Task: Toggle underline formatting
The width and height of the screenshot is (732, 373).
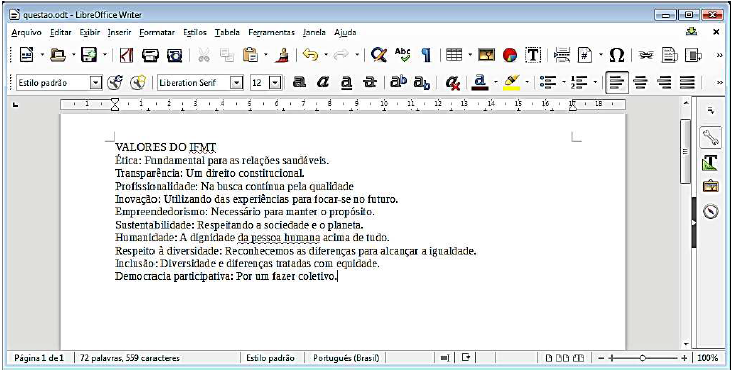Action: pos(346,83)
